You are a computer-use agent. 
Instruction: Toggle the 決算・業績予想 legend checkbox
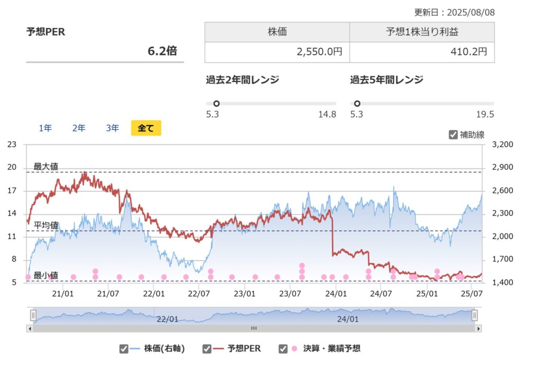283,349
